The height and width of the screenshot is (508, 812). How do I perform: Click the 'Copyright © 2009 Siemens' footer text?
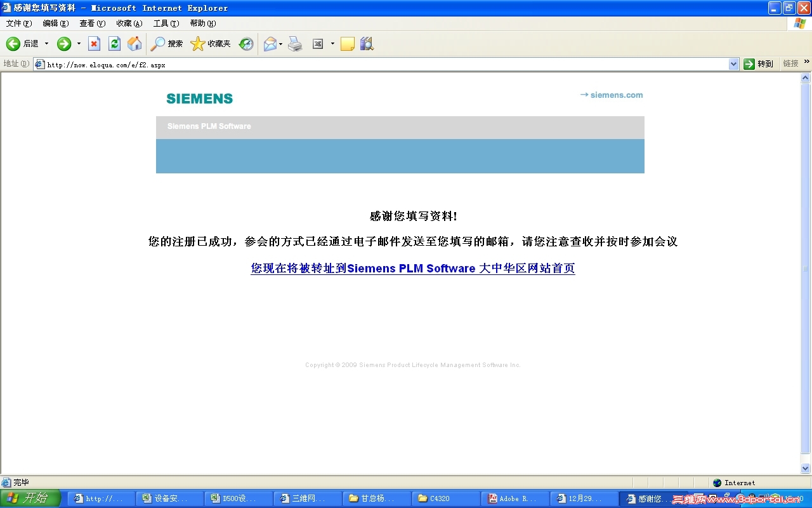tap(413, 365)
